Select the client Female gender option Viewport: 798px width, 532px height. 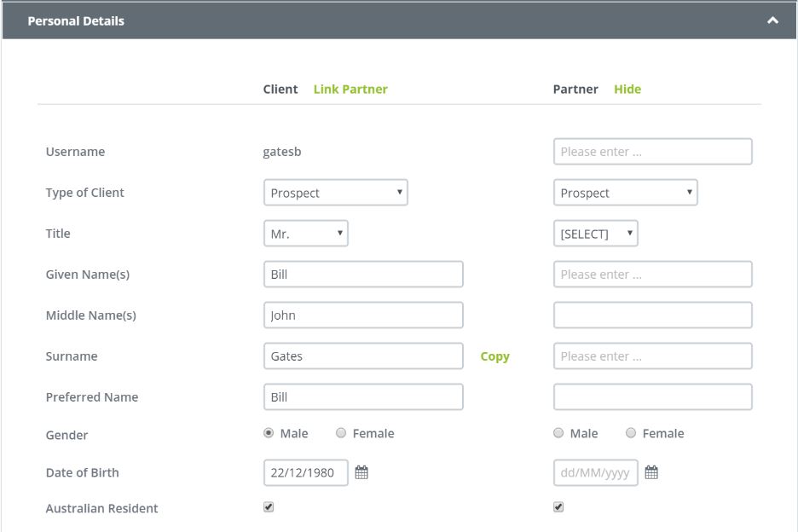[341, 433]
